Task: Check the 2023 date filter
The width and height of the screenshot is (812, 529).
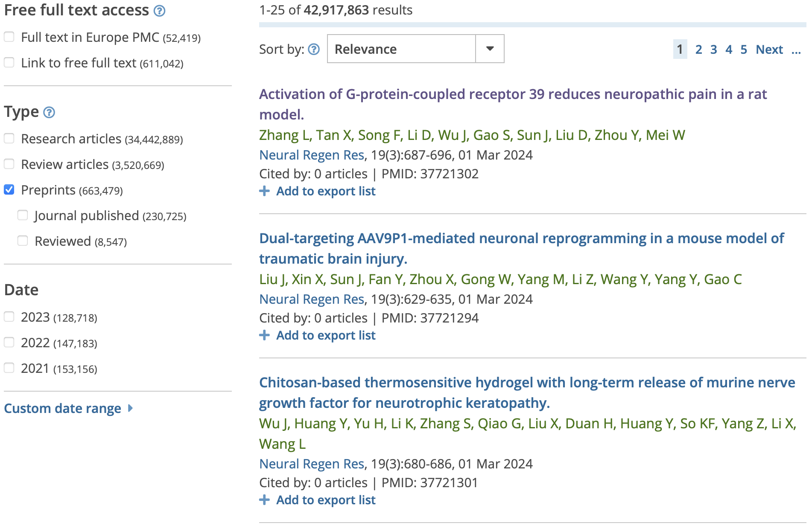Action: (x=9, y=317)
